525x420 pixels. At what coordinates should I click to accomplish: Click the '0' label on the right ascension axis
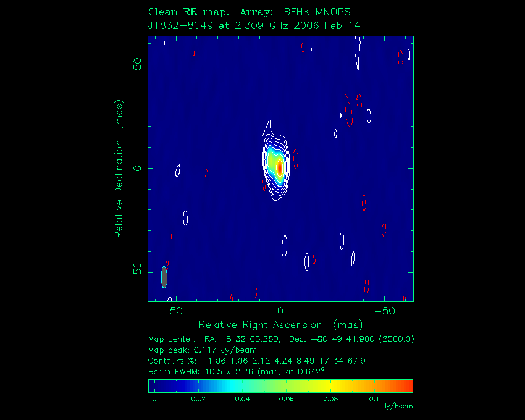click(280, 311)
